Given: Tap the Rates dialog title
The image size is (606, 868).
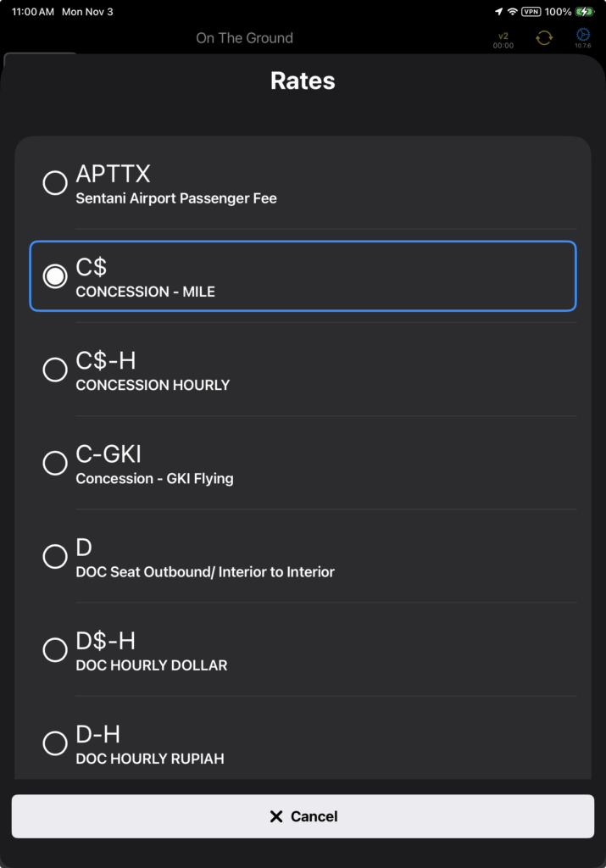Looking at the screenshot, I should [303, 81].
